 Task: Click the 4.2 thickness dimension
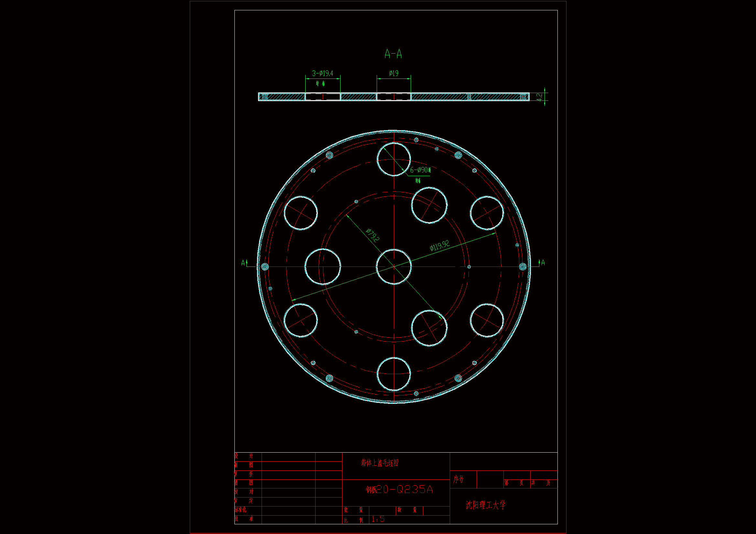click(539, 97)
